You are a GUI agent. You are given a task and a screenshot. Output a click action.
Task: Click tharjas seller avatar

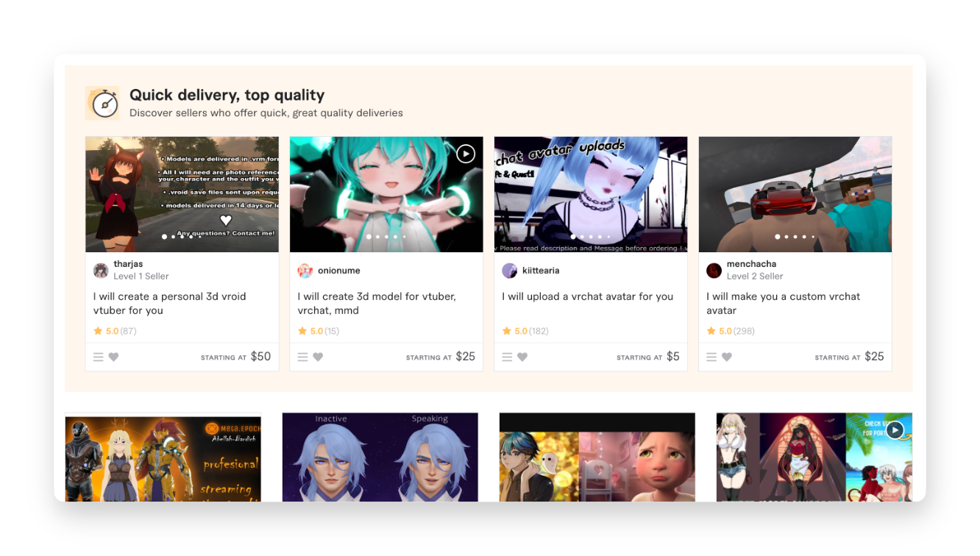[101, 271]
